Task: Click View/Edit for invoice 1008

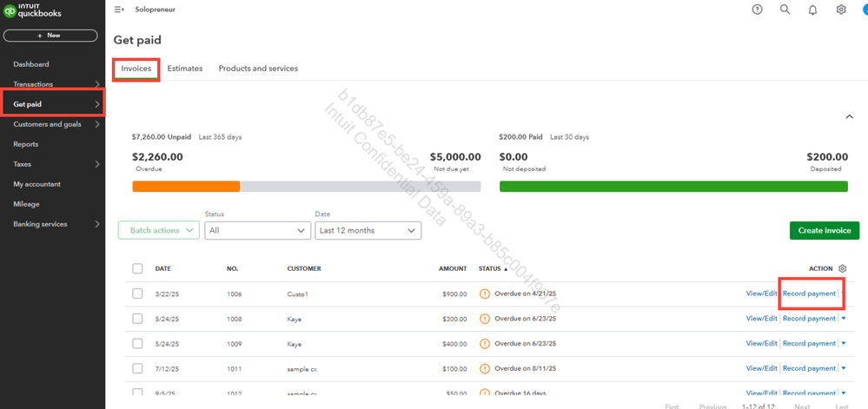Action: click(762, 318)
